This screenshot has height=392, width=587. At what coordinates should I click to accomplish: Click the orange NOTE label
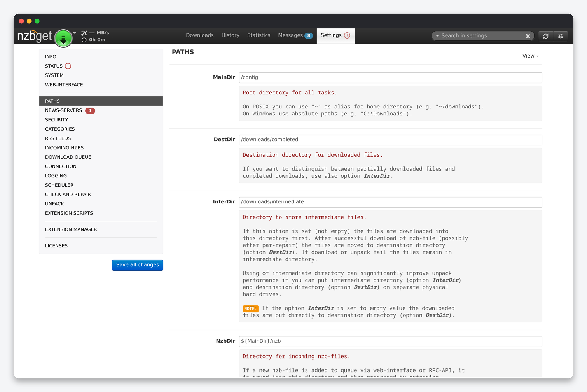click(250, 309)
